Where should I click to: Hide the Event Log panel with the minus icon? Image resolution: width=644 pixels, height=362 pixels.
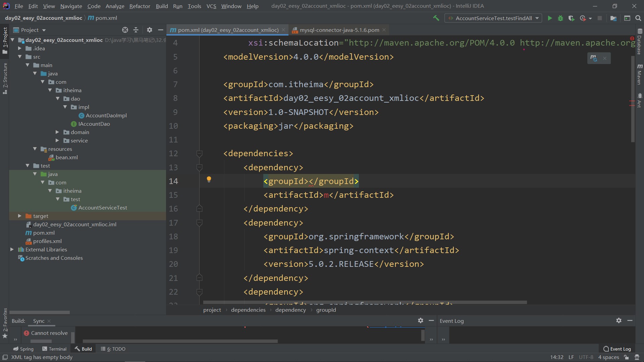click(630, 320)
